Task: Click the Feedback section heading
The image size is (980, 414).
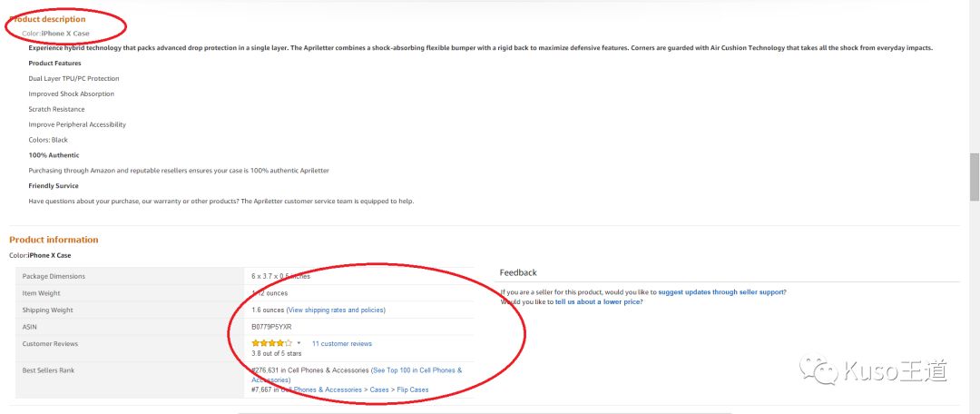Action: [x=518, y=272]
